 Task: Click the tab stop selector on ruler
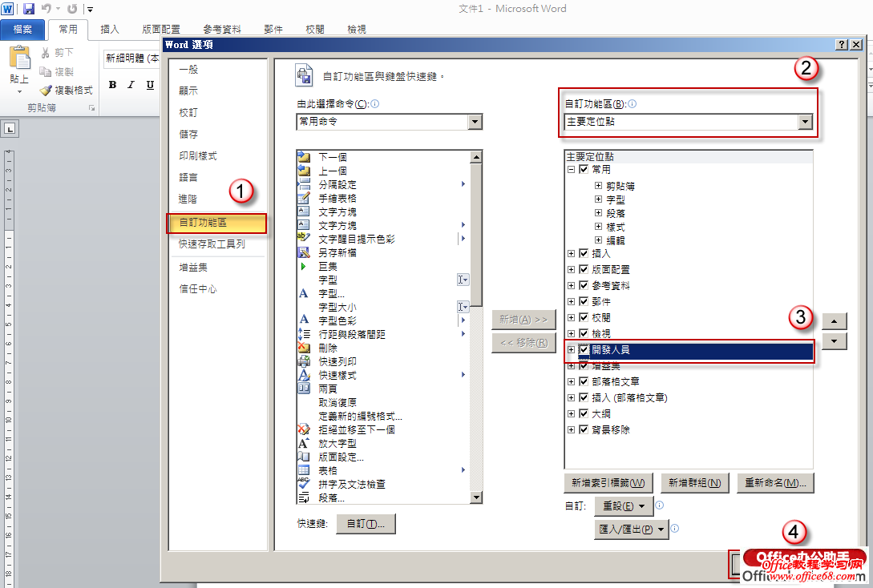(x=10, y=129)
